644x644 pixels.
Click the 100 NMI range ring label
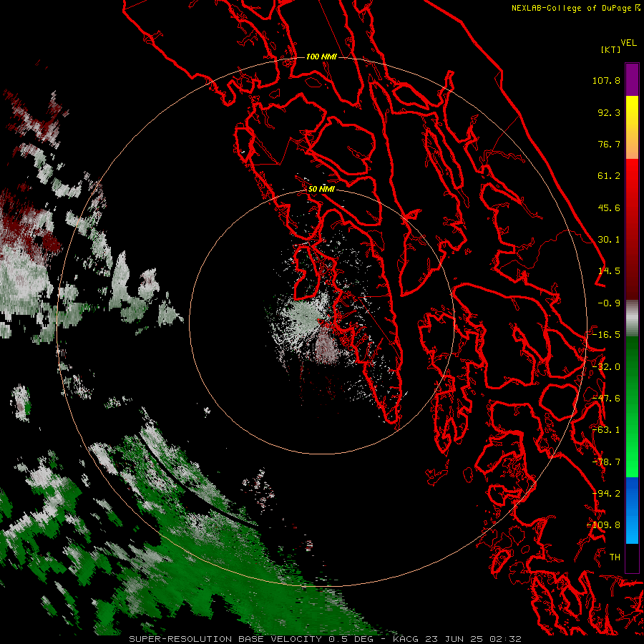321,57
